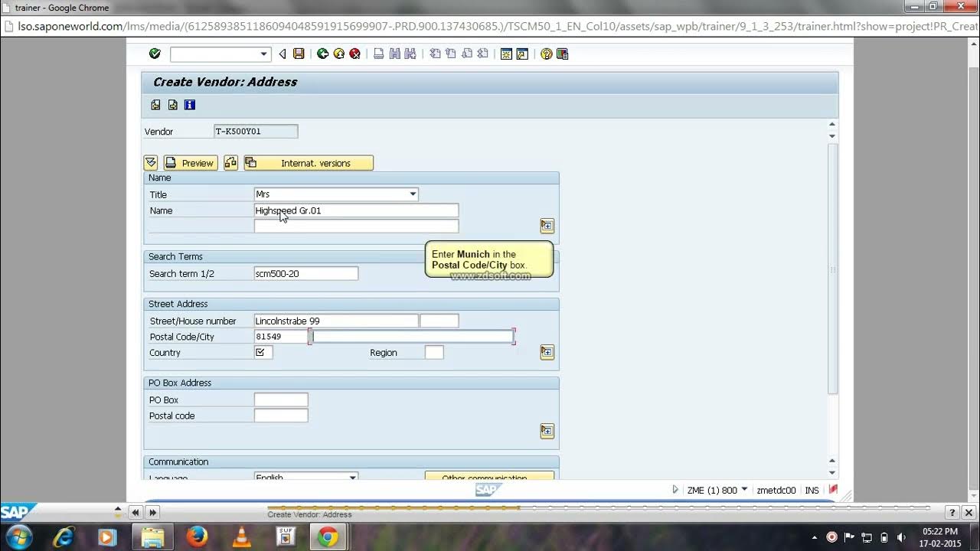Click the Preview button

191,163
